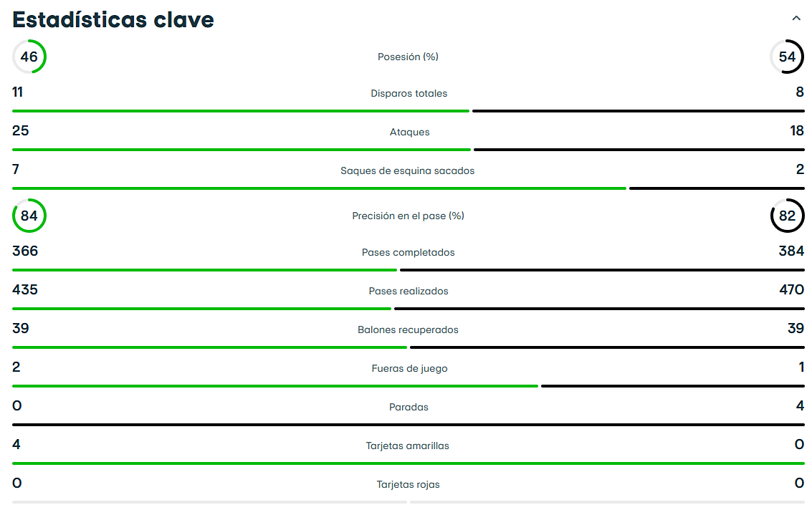Select the Saques de esquina sacados label
The width and height of the screenshot is (812, 510).
pyautogui.click(x=407, y=170)
